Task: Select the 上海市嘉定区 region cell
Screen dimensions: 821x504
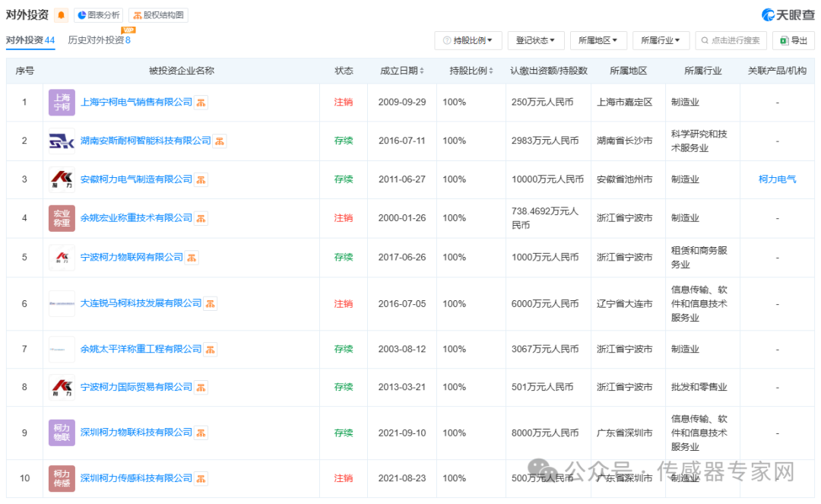Action: click(x=625, y=102)
